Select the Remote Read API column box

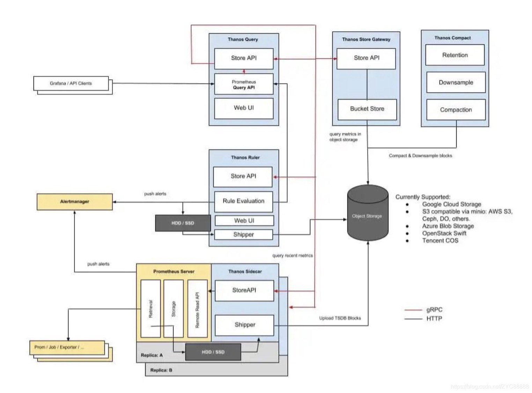click(x=198, y=309)
